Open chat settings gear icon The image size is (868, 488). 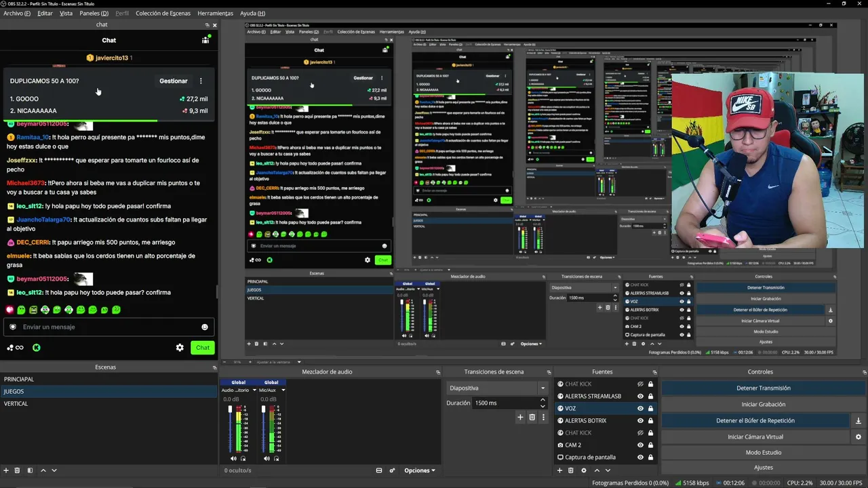[180, 348]
